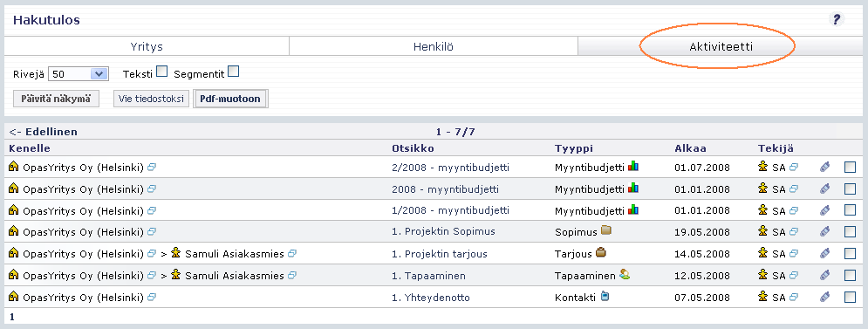Switch to the Yritys tab
The image size is (868, 329).
pyautogui.click(x=147, y=46)
